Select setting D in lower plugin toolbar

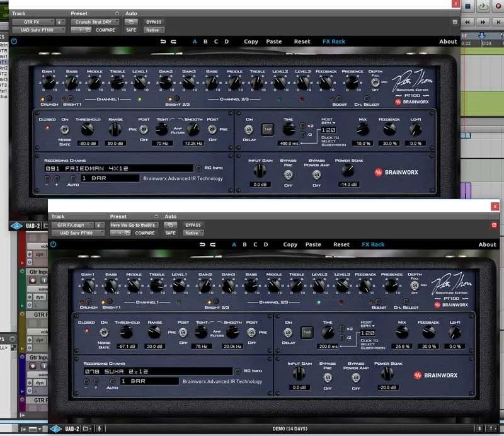click(x=266, y=244)
